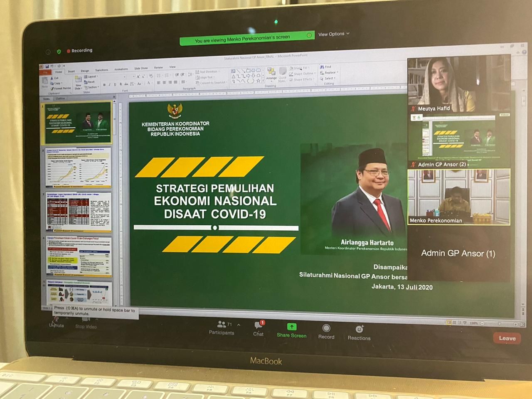Expand the video options arrow next to Stop Video
Viewport: 532px width, 399px height.
click(x=97, y=319)
